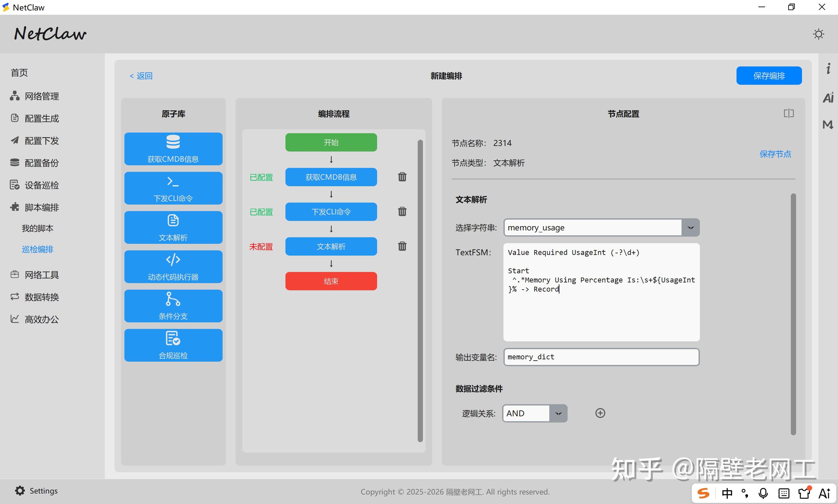
Task: Click the 节点配置 panel scrollbar
Action: point(793,314)
